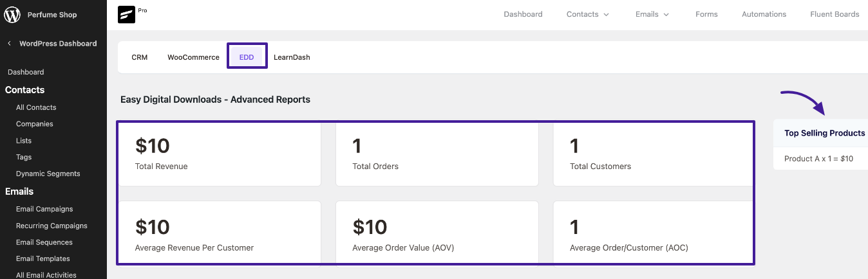Expand the Emails dropdown in top navigation

[652, 14]
